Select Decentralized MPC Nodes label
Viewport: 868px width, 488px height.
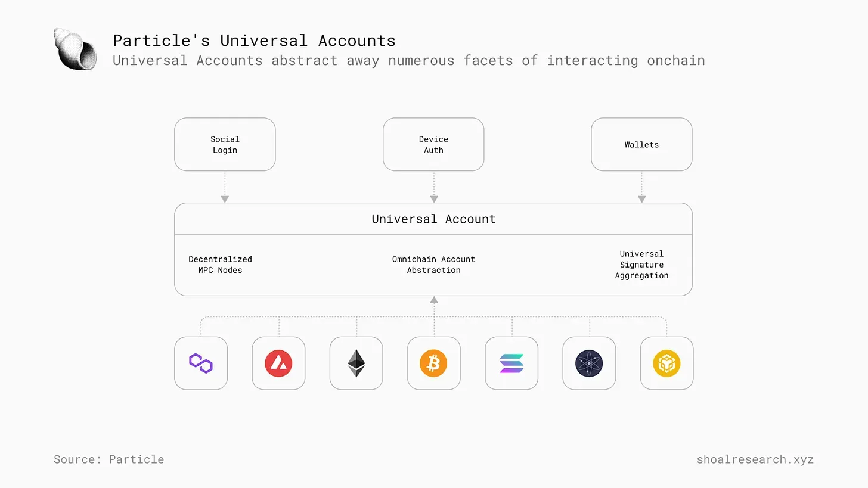point(220,265)
